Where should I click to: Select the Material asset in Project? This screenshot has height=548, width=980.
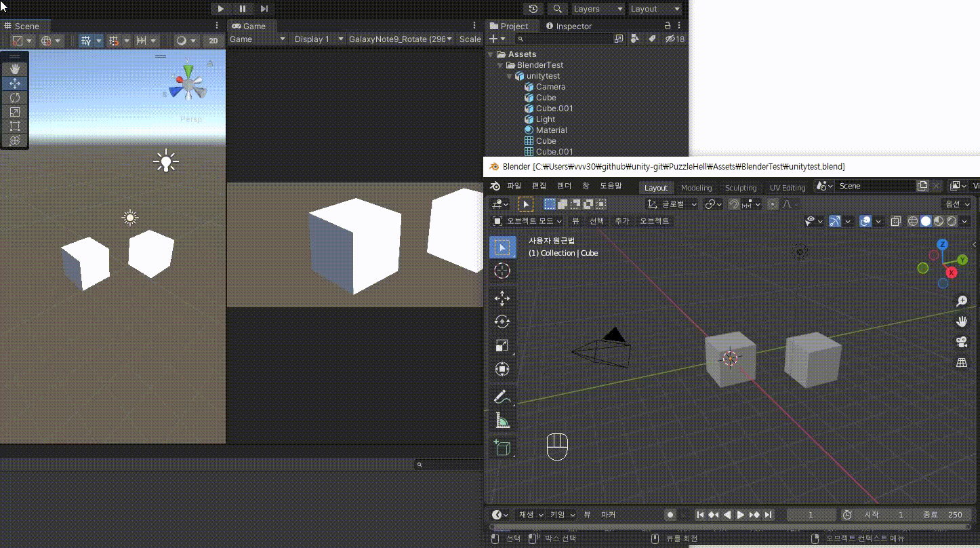[x=546, y=130]
